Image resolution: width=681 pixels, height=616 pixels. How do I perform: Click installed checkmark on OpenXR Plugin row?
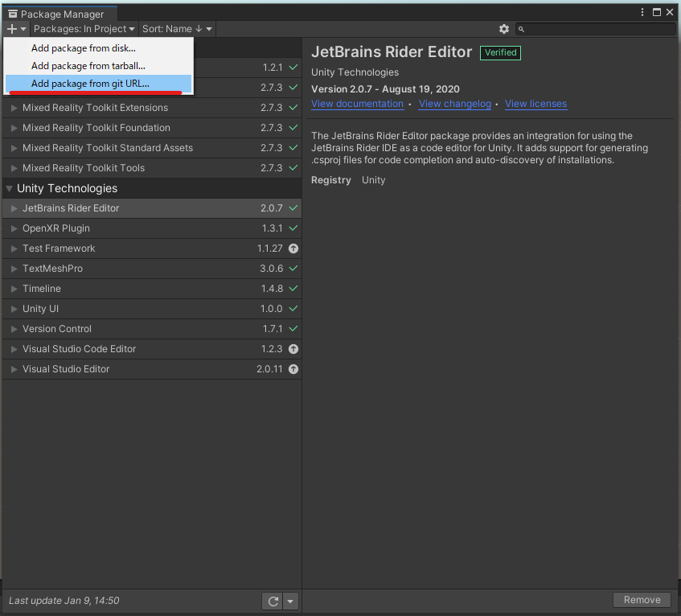point(293,228)
